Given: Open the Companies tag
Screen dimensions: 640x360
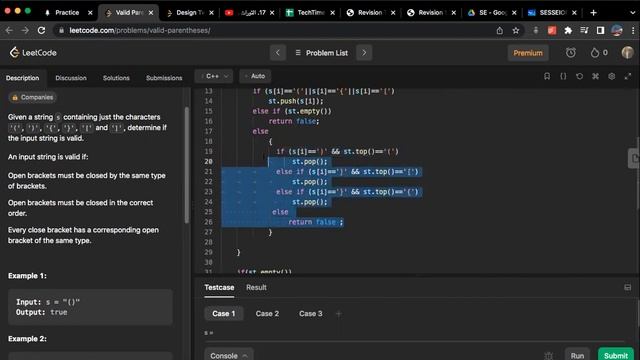Looking at the screenshot, I should coord(33,97).
